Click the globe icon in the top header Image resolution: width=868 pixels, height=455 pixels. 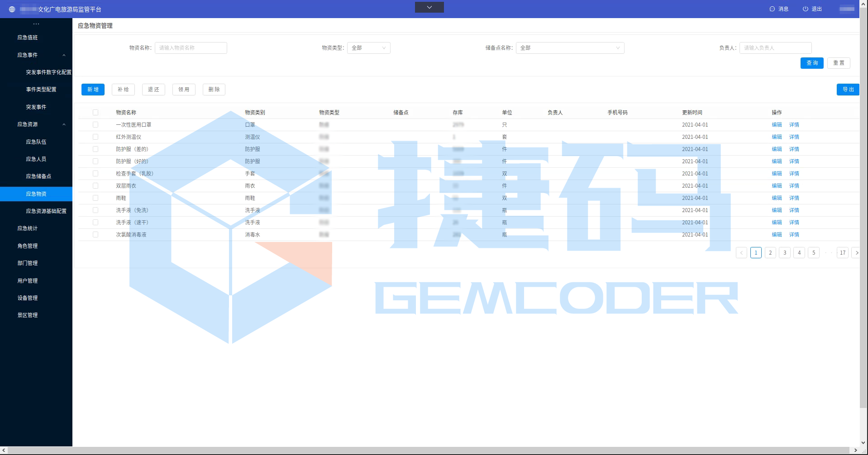(x=12, y=9)
